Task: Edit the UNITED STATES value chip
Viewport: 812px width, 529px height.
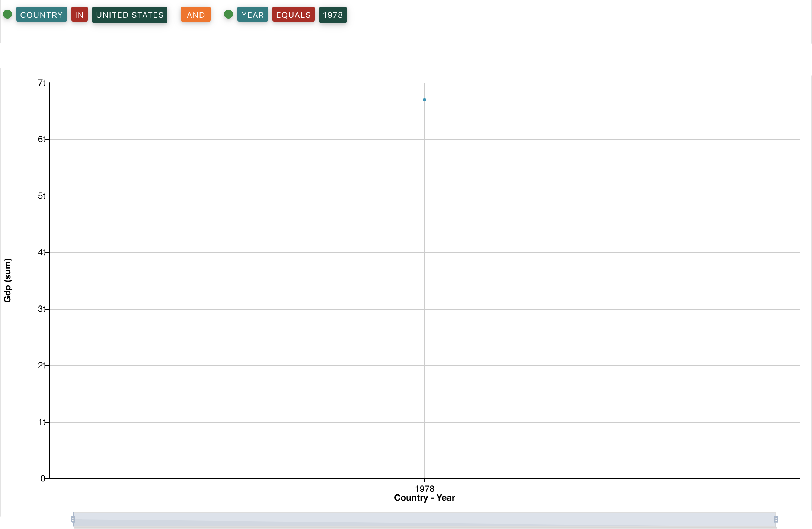Action: (130, 15)
